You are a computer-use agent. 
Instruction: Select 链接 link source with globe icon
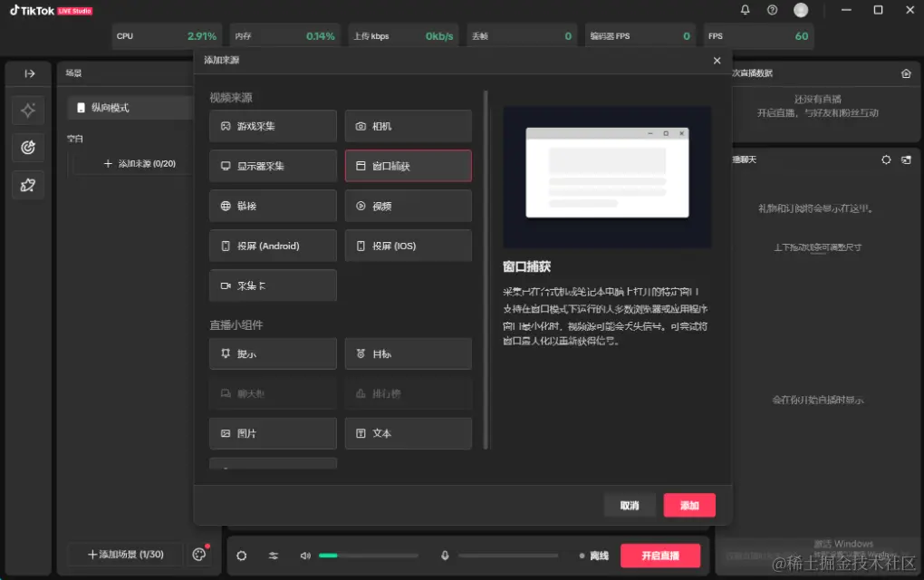click(x=273, y=206)
